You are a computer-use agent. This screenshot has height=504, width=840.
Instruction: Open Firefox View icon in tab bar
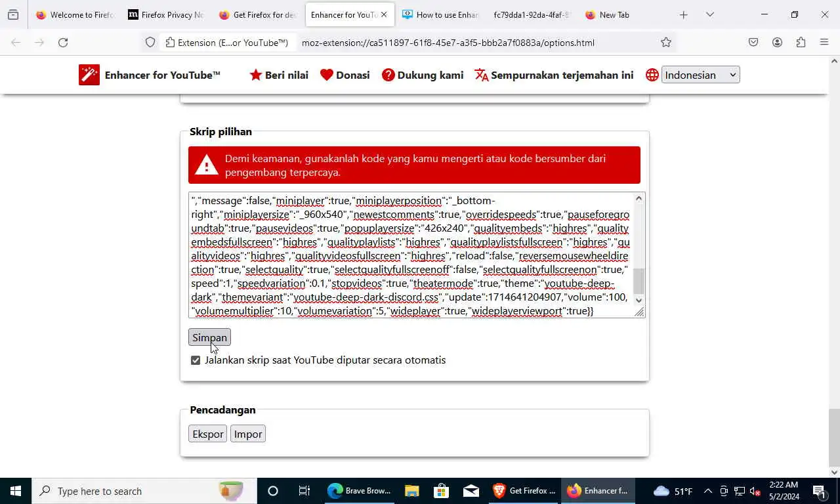tap(13, 14)
